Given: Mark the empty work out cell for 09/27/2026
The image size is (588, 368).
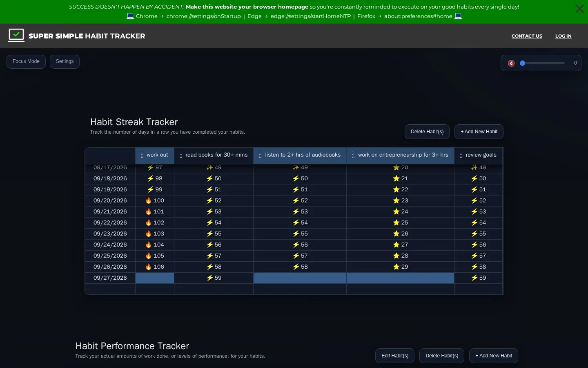Looking at the screenshot, I should click(x=155, y=278).
